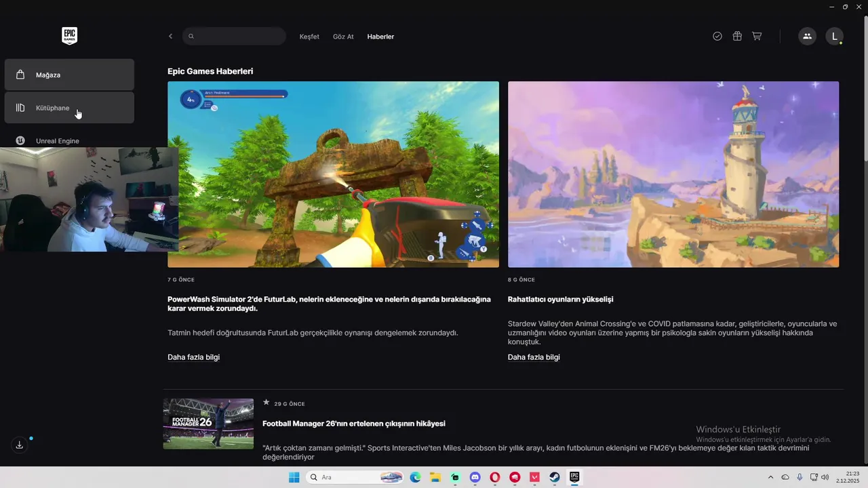Viewport: 868px width, 488px height.
Task: Open Discord from taskbar
Action: click(x=475, y=477)
